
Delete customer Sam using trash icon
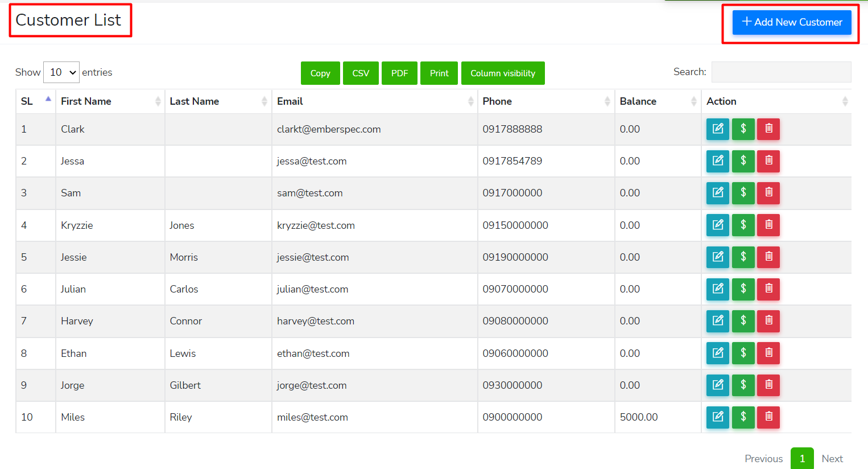pos(768,193)
